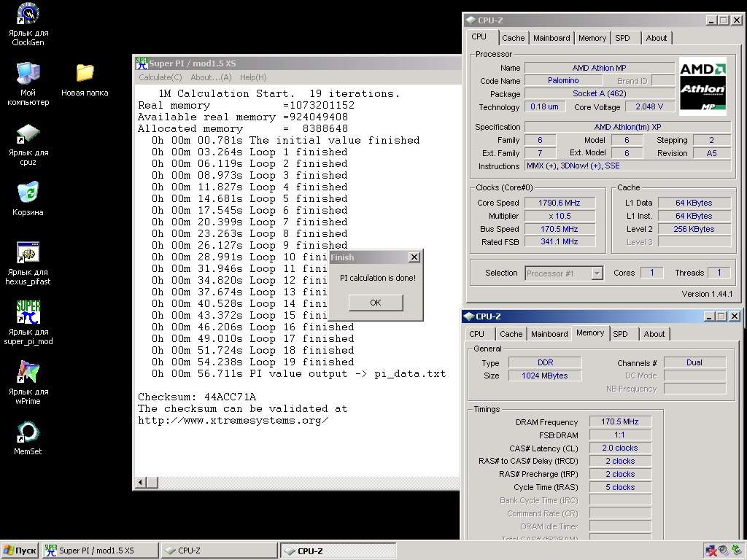The width and height of the screenshot is (747, 560).
Task: Click the Bus Speed 170.5 MHz value
Action: (x=560, y=229)
